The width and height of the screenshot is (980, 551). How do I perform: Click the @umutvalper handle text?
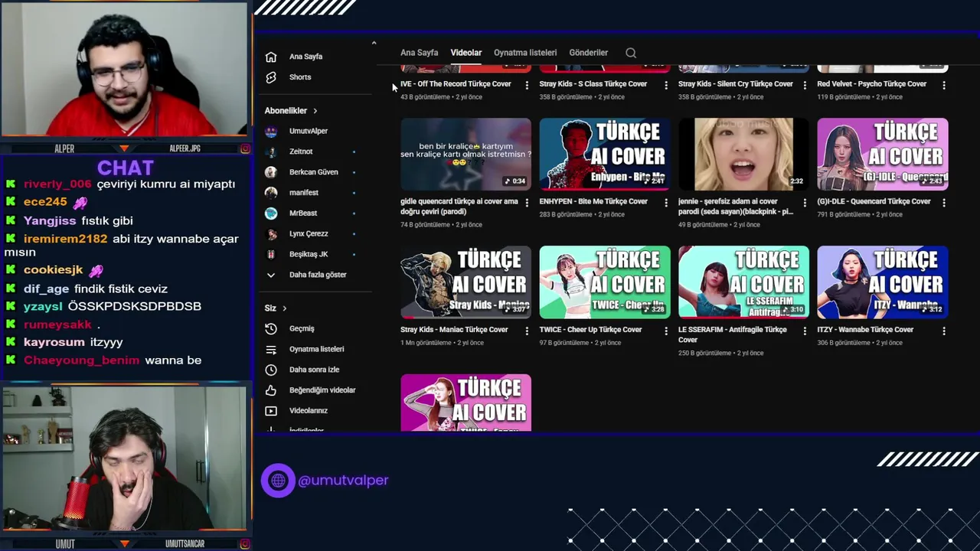pyautogui.click(x=343, y=481)
